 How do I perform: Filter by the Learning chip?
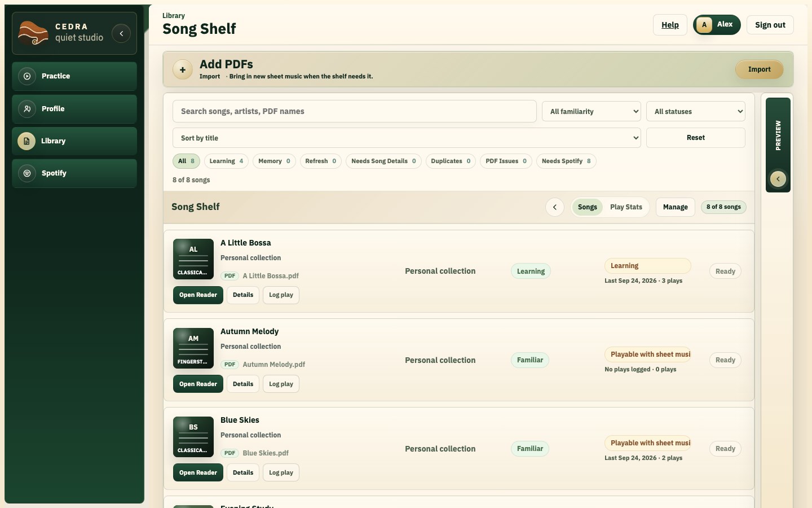[226, 161]
